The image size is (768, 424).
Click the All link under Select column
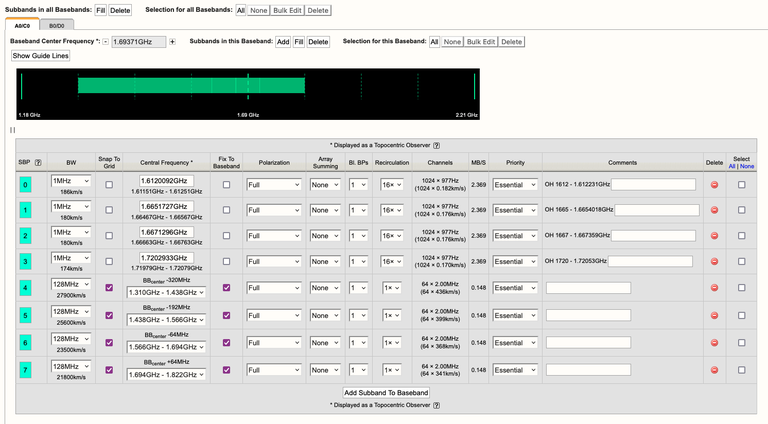[x=732, y=166]
